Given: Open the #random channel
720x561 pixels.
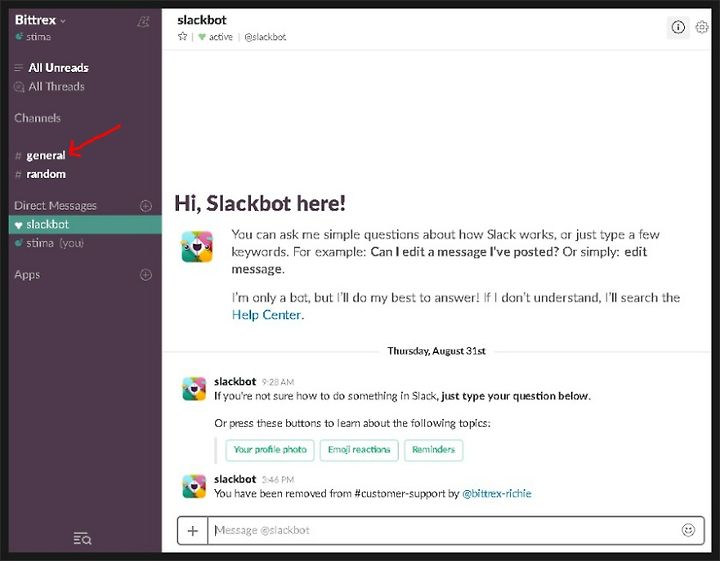Looking at the screenshot, I should click(x=46, y=174).
